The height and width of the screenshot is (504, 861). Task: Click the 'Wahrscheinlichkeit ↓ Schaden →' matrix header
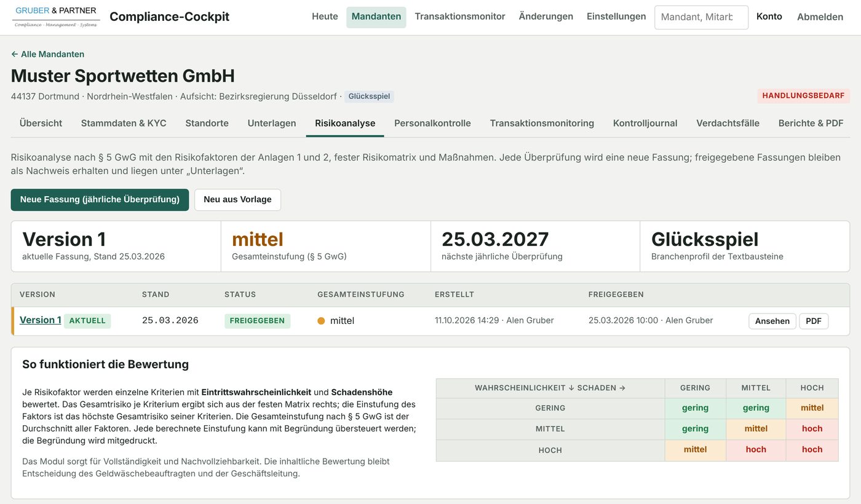point(550,388)
